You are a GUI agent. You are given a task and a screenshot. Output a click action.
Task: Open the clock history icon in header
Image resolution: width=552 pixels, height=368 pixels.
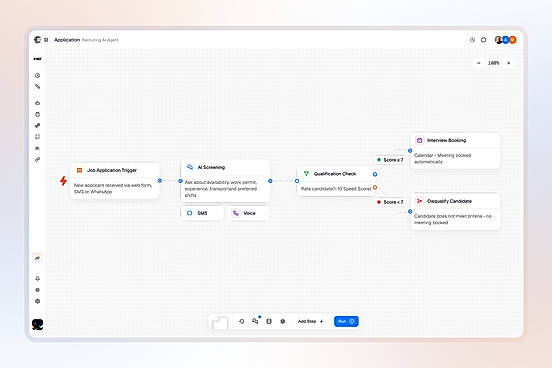pyautogui.click(x=472, y=40)
